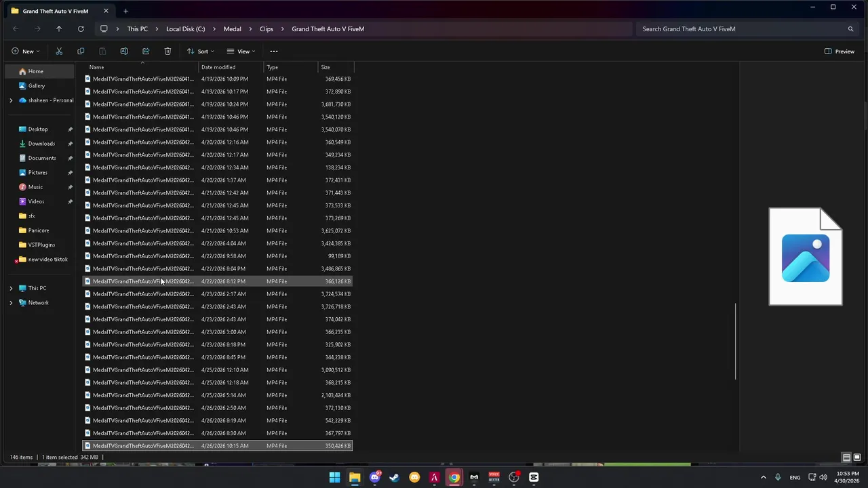Sort by the Name column header
The image size is (868, 488).
141,67
